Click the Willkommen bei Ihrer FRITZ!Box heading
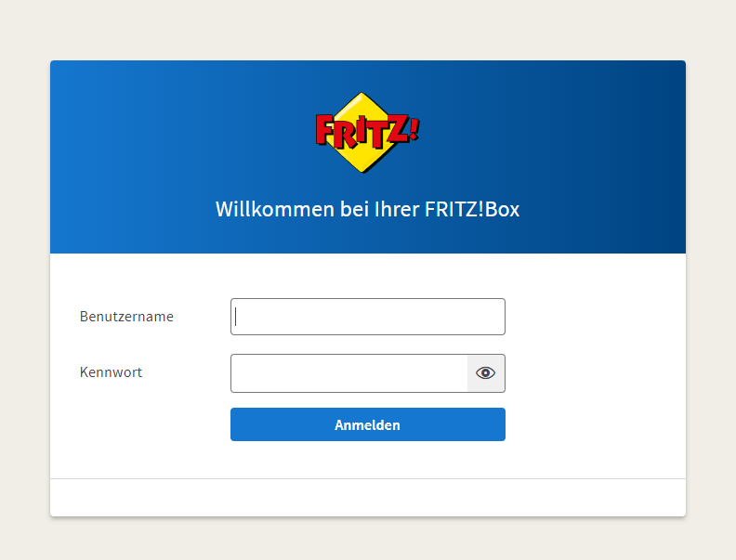The height and width of the screenshot is (560, 736). (x=367, y=209)
